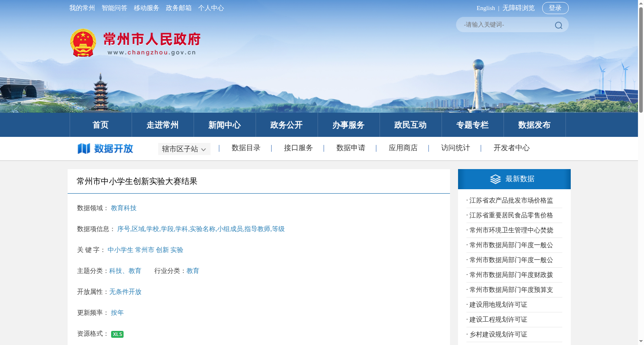The height and width of the screenshot is (345, 644).
Task: Click the dataset title 常州市中小学生创新实验大赛结果
Action: click(137, 182)
